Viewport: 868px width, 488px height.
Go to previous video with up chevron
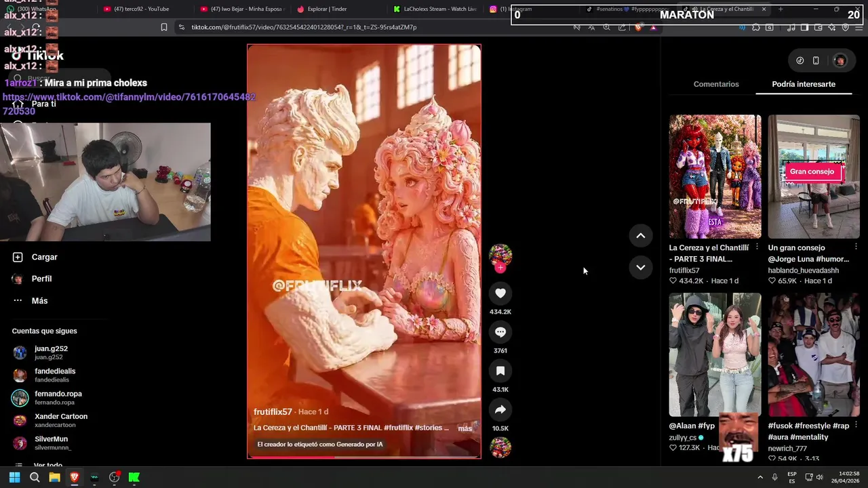tap(640, 236)
